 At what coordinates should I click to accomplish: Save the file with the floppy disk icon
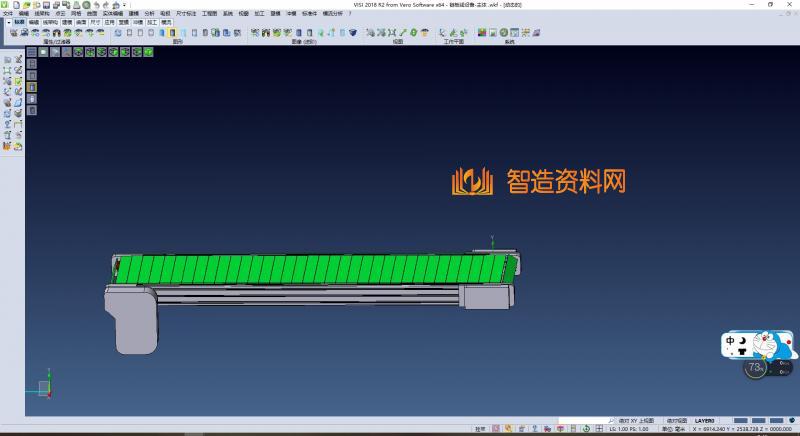46,5
